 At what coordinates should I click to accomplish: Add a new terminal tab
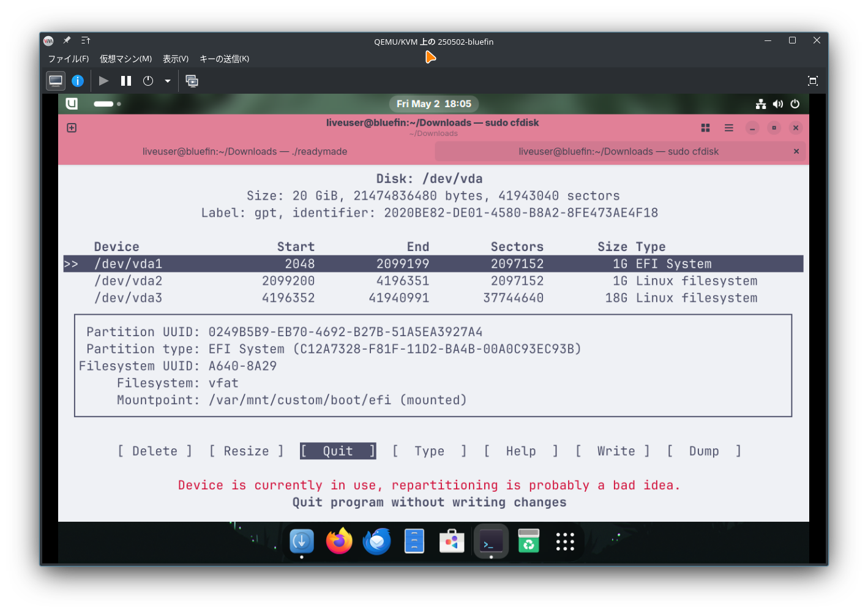point(72,128)
